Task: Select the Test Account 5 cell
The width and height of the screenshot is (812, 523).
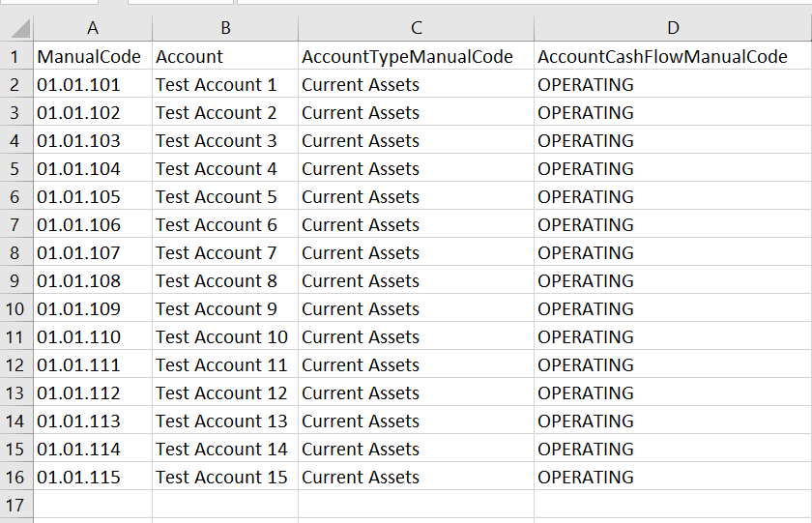Action: click(x=217, y=197)
